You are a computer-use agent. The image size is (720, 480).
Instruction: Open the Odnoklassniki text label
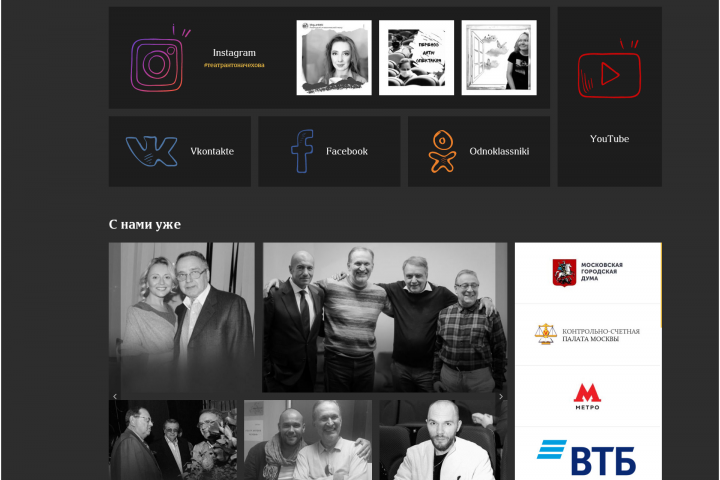(x=499, y=151)
